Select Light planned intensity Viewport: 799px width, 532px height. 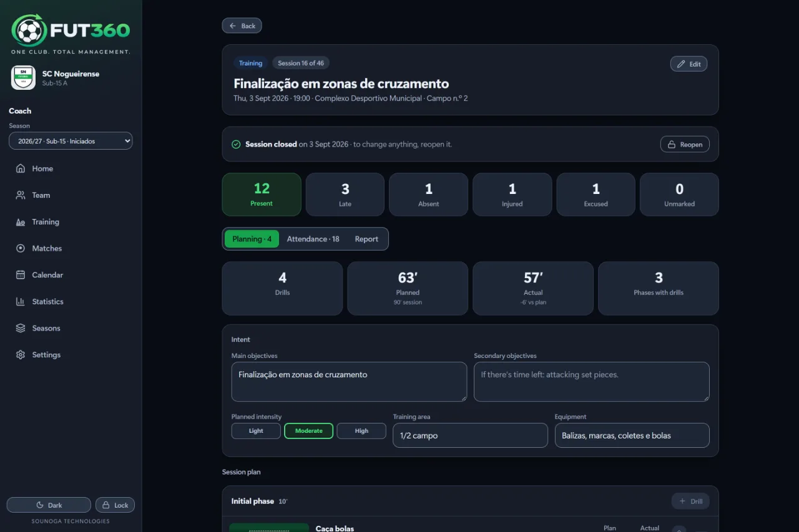tap(256, 431)
